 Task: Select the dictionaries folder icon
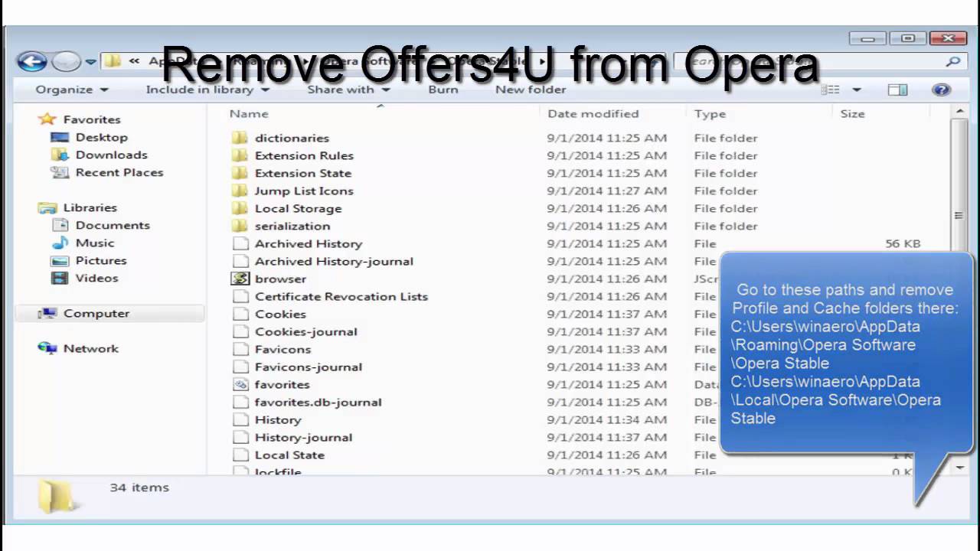point(240,138)
